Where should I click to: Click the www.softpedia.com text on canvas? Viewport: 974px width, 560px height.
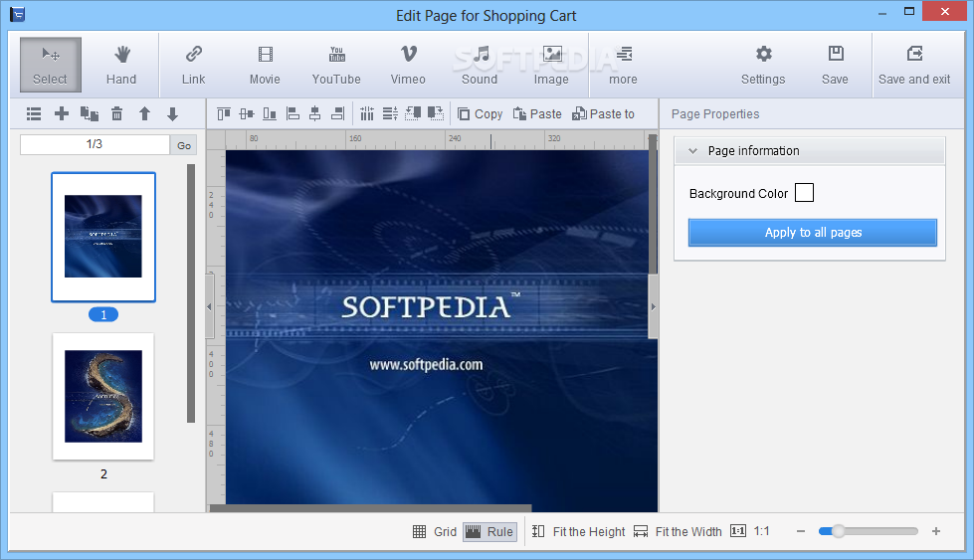point(426,365)
